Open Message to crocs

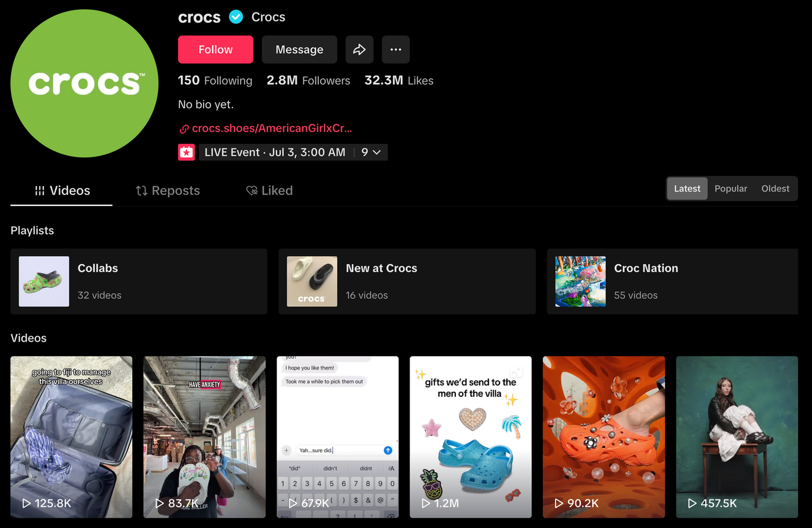click(299, 49)
